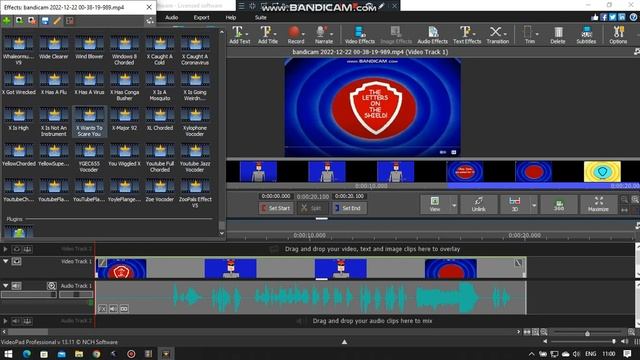The image size is (640, 360).
Task: Click the Maximize preview button
Action: (x=598, y=204)
